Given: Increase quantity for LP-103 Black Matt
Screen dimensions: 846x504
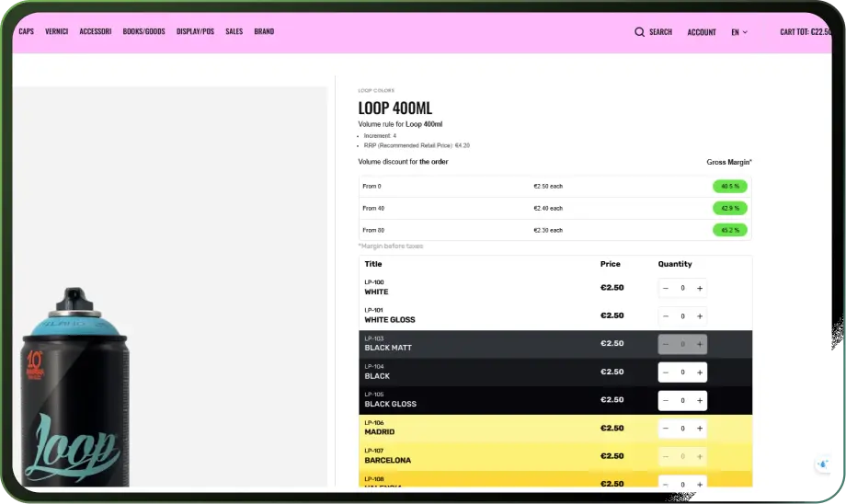Looking at the screenshot, I should 700,344.
